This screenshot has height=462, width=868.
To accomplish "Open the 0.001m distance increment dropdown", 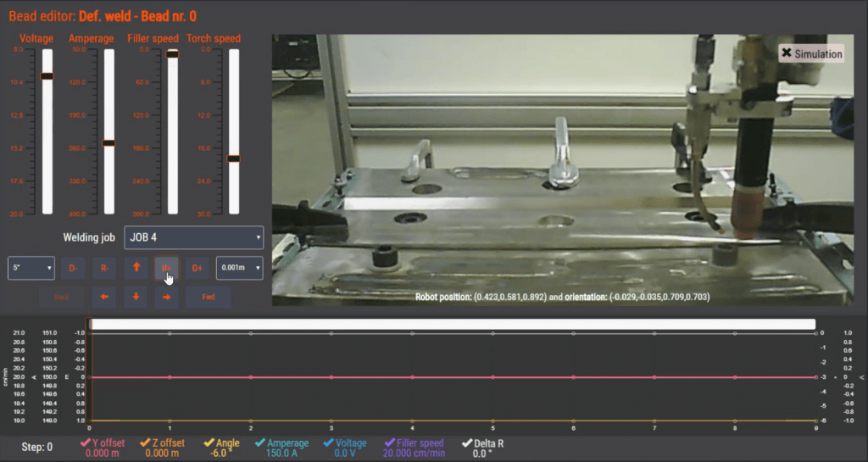I will click(x=239, y=268).
